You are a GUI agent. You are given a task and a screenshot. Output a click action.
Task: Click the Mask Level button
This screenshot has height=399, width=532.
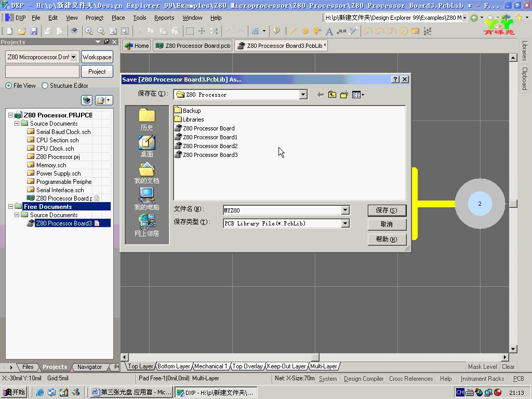tap(483, 366)
